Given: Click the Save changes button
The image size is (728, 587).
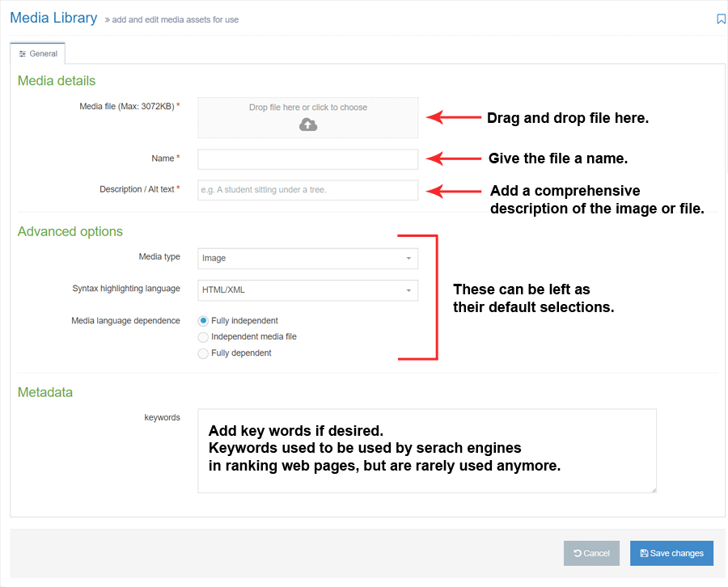Looking at the screenshot, I should pos(671,553).
